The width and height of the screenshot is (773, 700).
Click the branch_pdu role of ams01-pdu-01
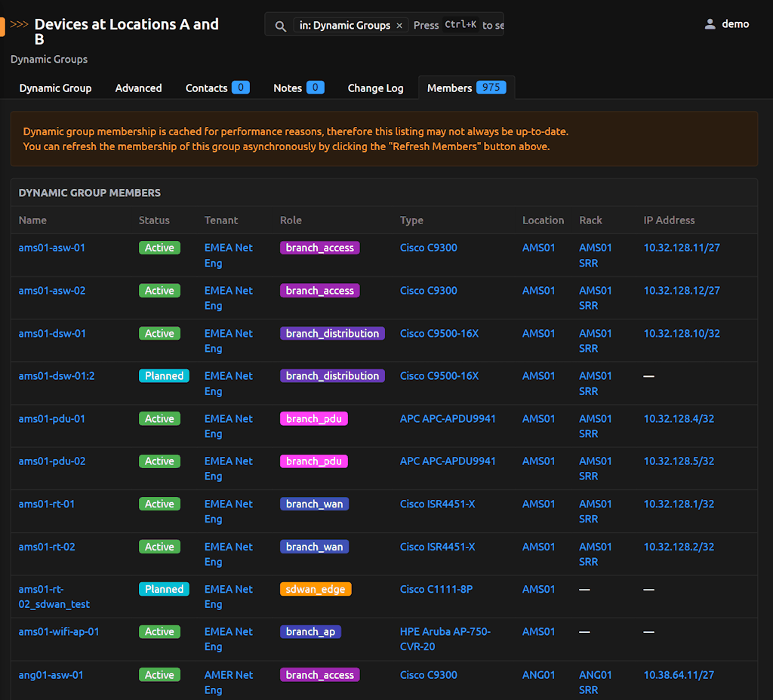pos(313,419)
